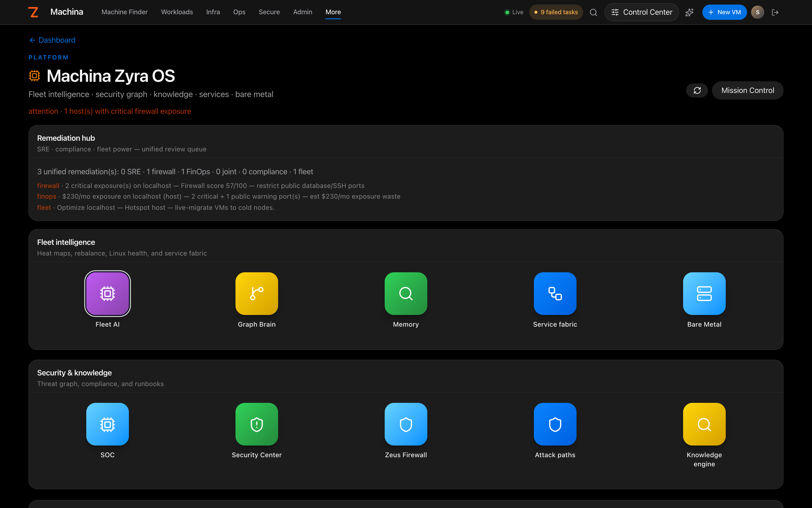Screen dimensions: 812x508
Task: Click the finops remediation entry
Action: [219, 197]
